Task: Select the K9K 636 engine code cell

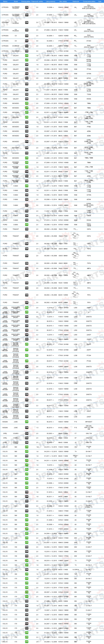Action: click(x=89, y=427)
